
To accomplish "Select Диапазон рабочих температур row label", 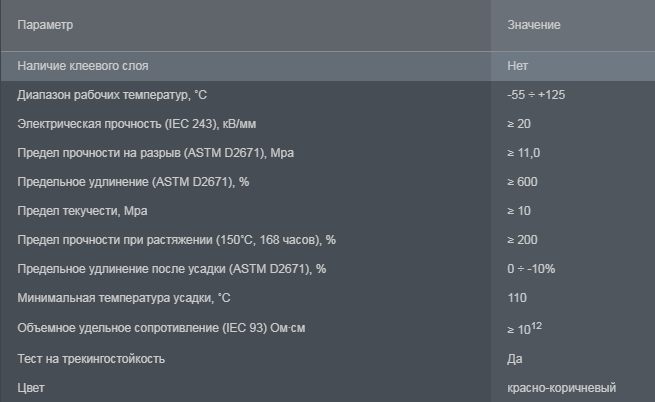I will 112,95.
